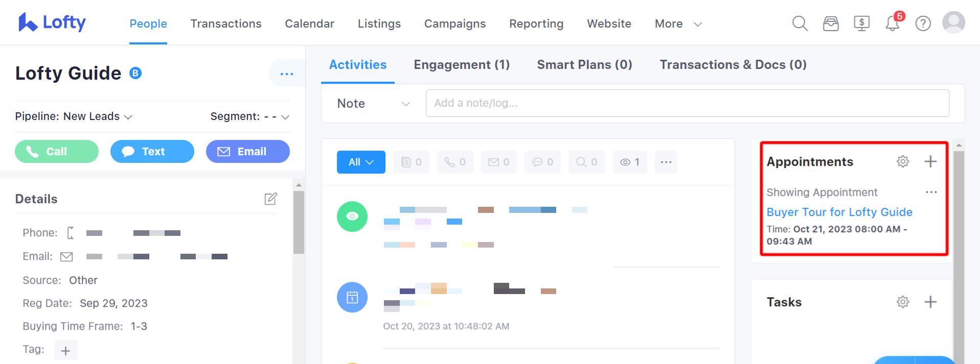Open Calendar in top navigation
980x364 pixels.
(x=309, y=23)
